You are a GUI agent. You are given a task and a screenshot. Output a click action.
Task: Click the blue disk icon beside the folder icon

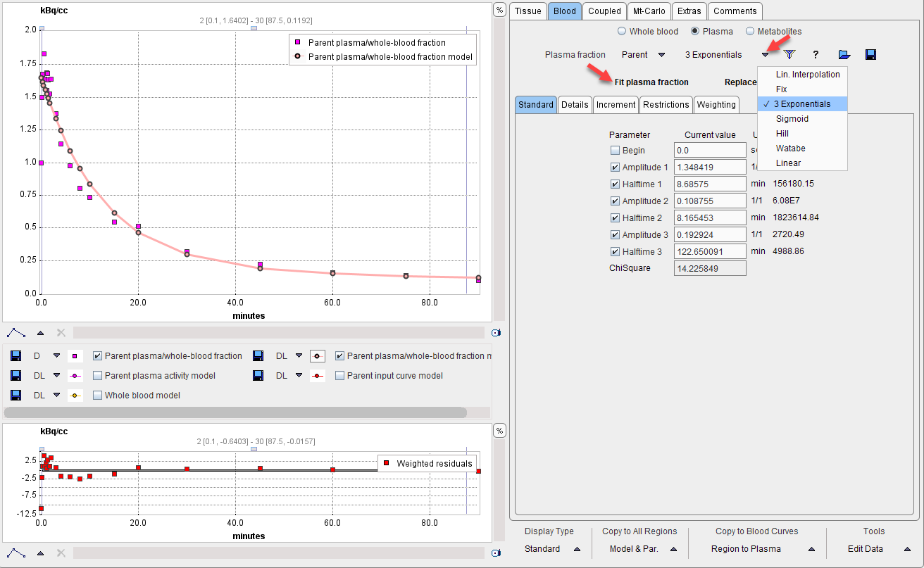click(x=870, y=54)
